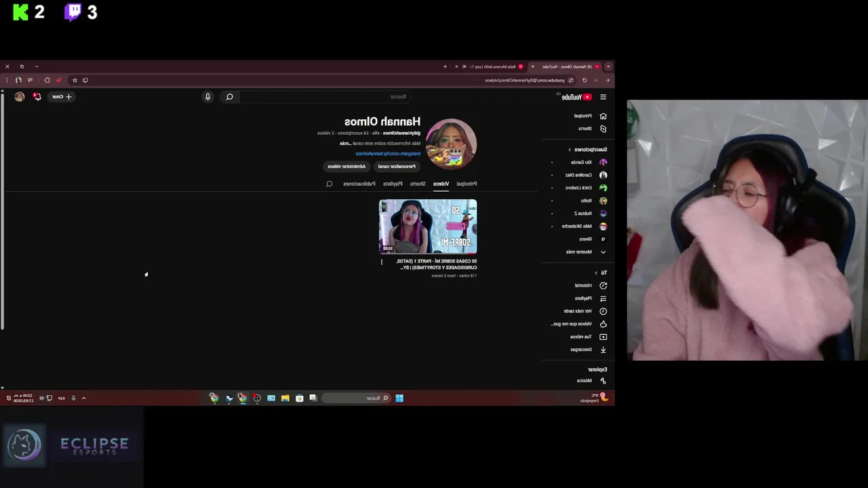The width and height of the screenshot is (868, 488).
Task: Select the channel Videos tab
Action: tap(441, 184)
